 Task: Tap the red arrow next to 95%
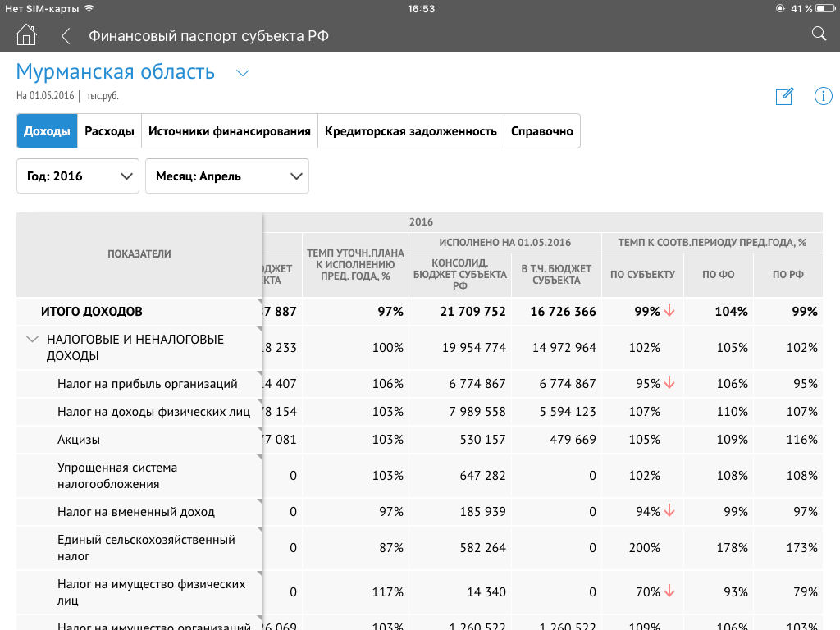[x=669, y=383]
